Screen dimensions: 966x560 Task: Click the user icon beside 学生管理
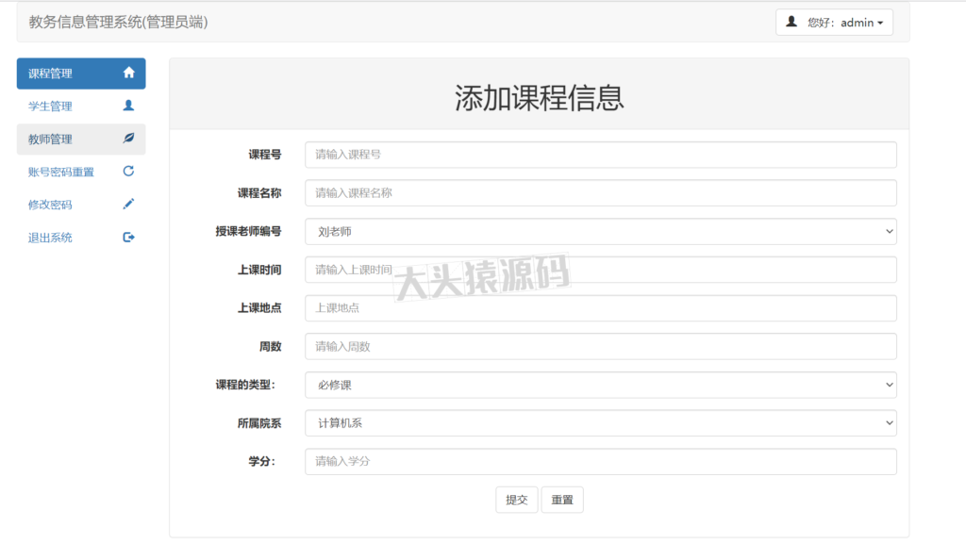click(128, 106)
